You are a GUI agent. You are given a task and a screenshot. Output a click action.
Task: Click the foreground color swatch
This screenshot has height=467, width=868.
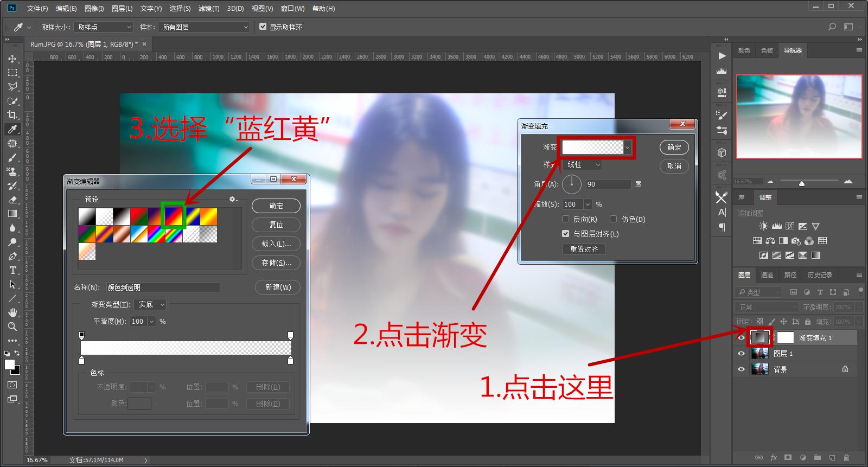(x=9, y=364)
